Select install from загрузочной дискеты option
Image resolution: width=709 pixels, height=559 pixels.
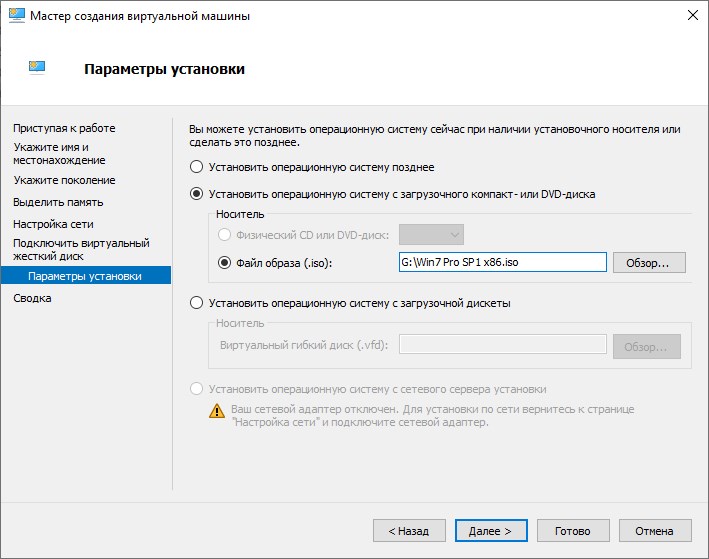coord(197,302)
